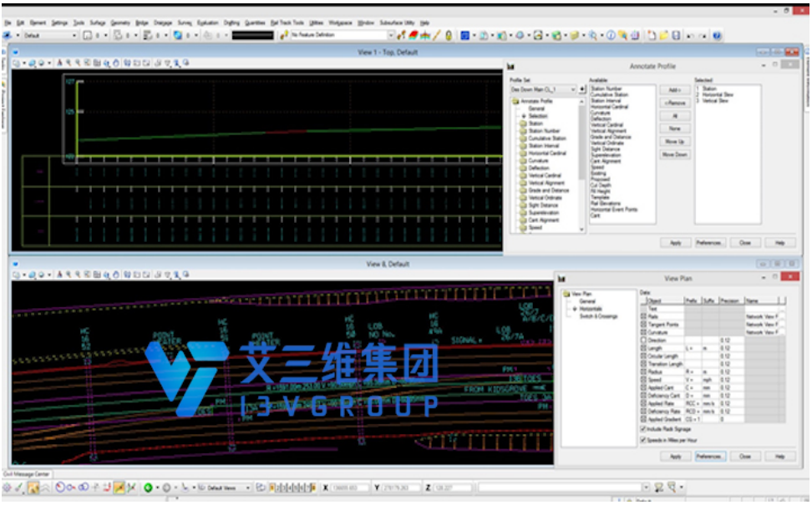Open the key-in field dropdown arrow at bottom

coord(645,487)
